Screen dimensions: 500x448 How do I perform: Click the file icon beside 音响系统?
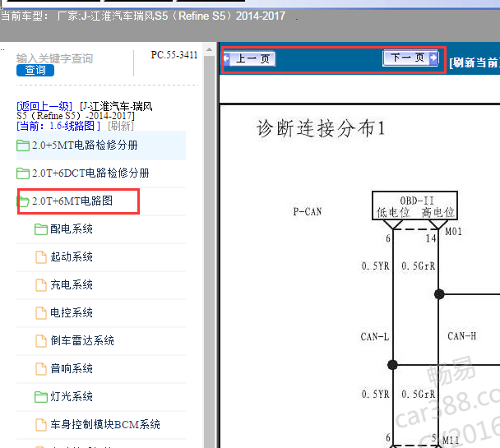[40, 369]
